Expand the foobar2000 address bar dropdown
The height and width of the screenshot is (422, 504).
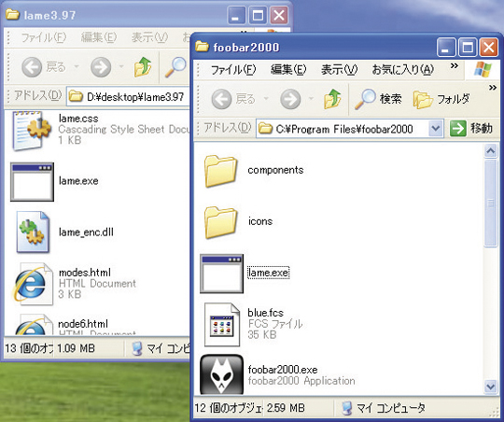(x=436, y=129)
